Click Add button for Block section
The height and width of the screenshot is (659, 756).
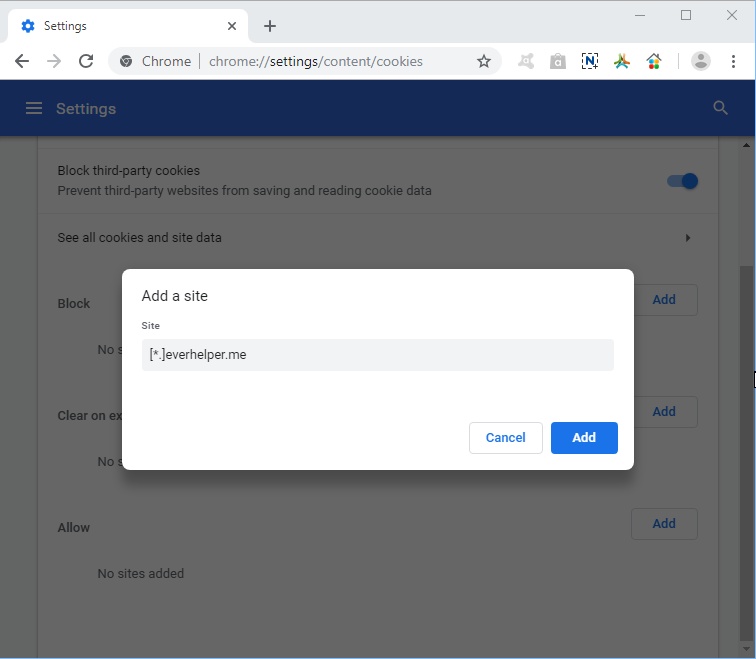(x=664, y=300)
